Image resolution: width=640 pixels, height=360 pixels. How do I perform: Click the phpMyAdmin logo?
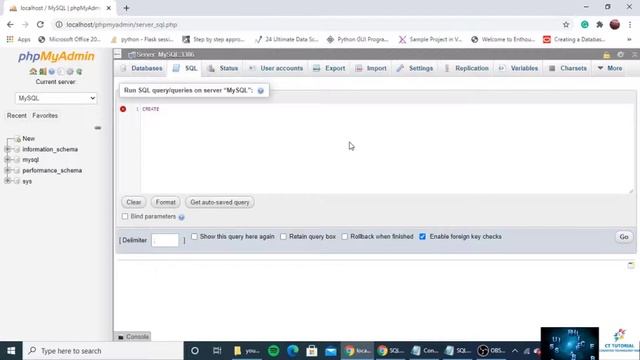[56, 56]
